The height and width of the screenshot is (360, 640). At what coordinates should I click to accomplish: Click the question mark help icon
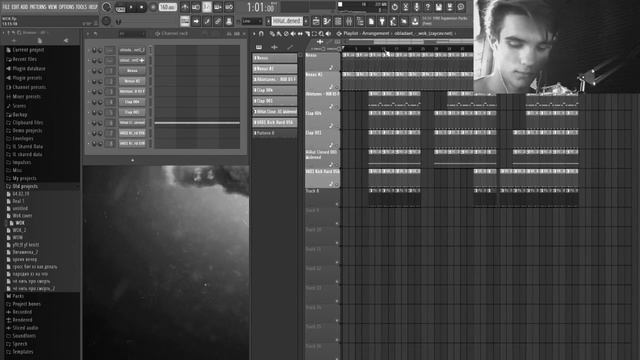pos(427,7)
